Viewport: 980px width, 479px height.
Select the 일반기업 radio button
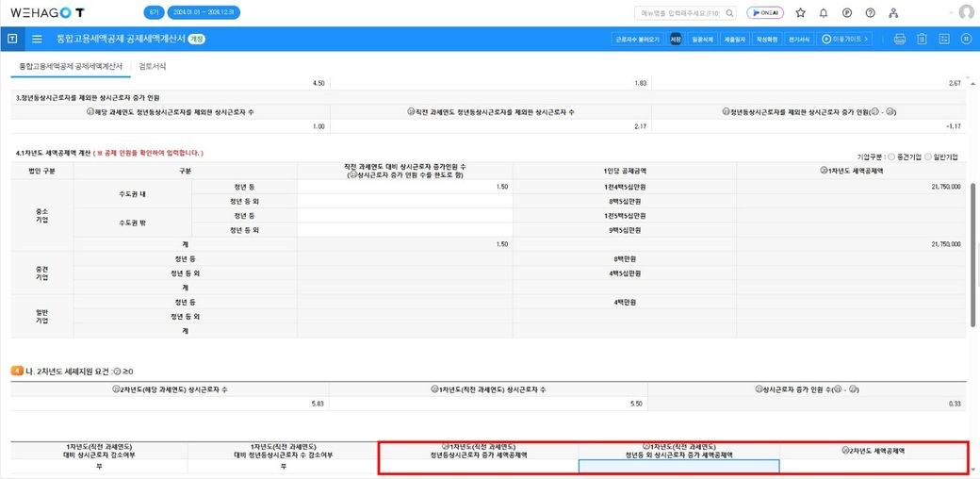coord(929,157)
